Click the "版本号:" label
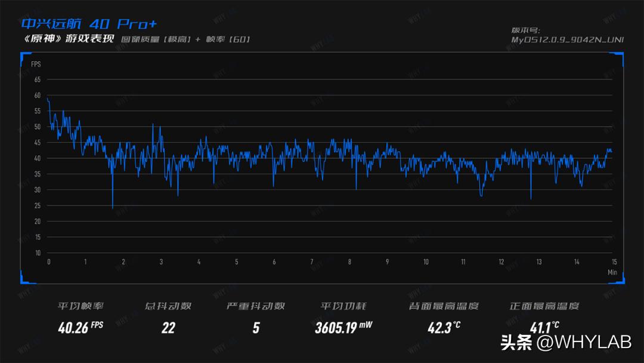The image size is (644, 363). pos(525,30)
